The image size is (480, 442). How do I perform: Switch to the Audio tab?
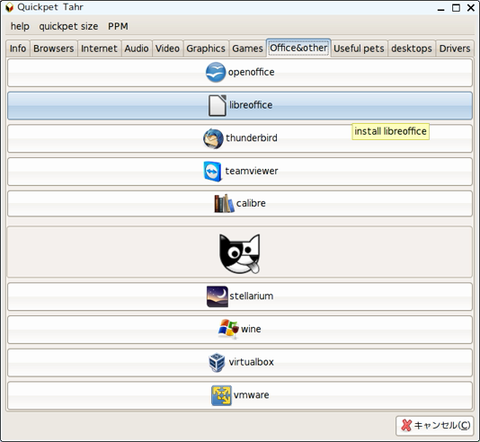click(137, 48)
